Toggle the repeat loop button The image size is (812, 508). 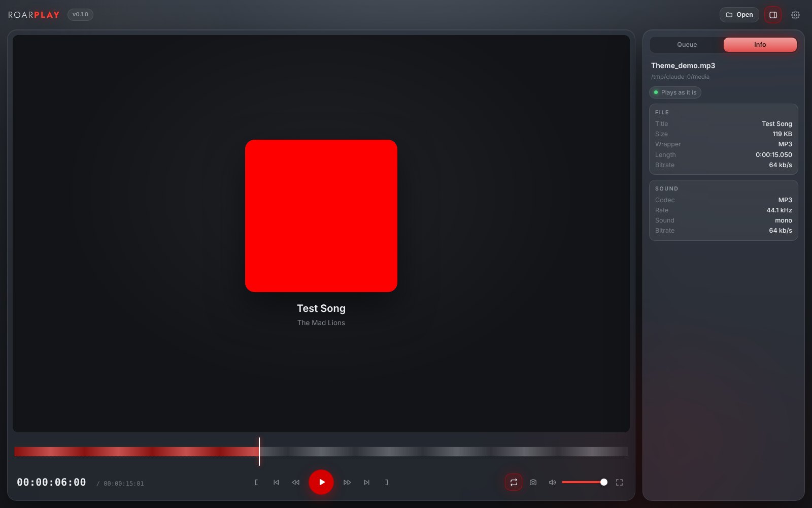[x=514, y=482]
